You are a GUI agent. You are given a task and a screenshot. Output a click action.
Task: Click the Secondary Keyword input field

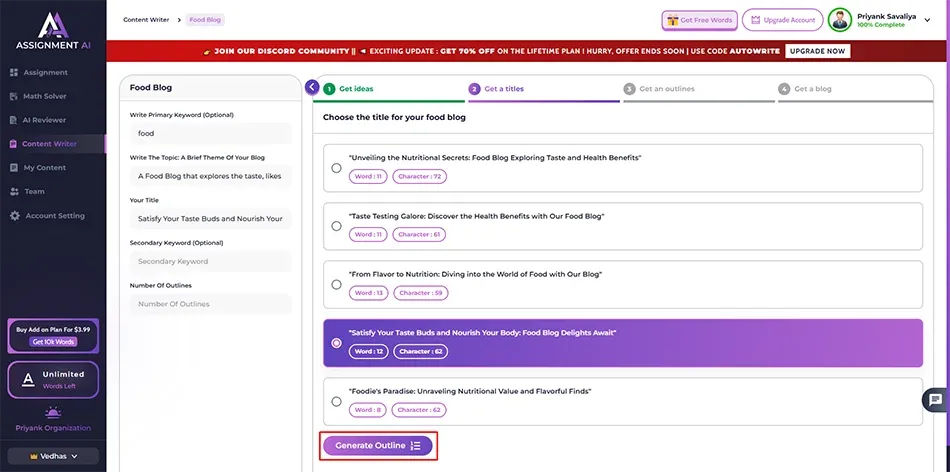pyautogui.click(x=210, y=262)
